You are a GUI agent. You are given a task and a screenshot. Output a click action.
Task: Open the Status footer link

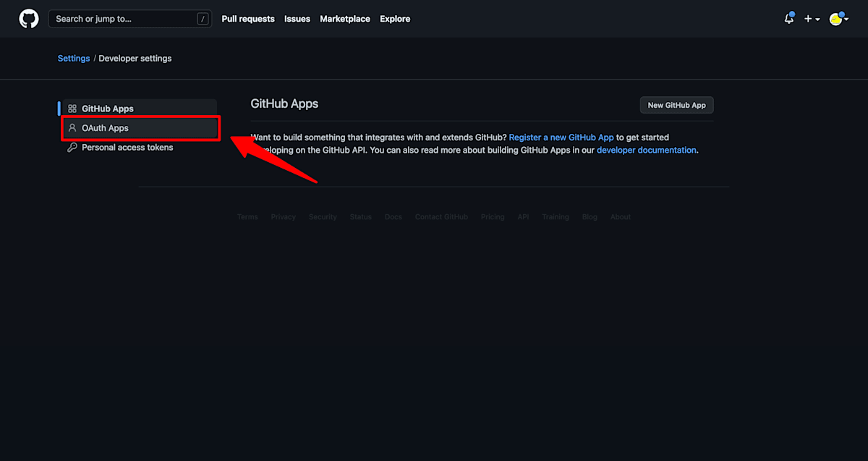pos(361,217)
